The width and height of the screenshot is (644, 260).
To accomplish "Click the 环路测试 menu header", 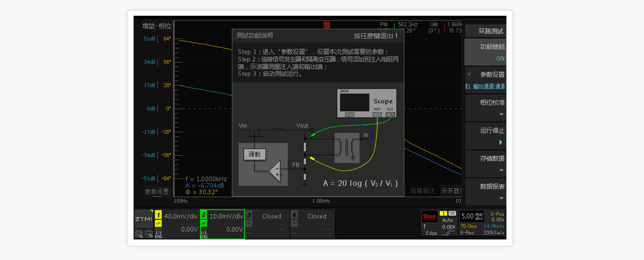I will click(490, 31).
